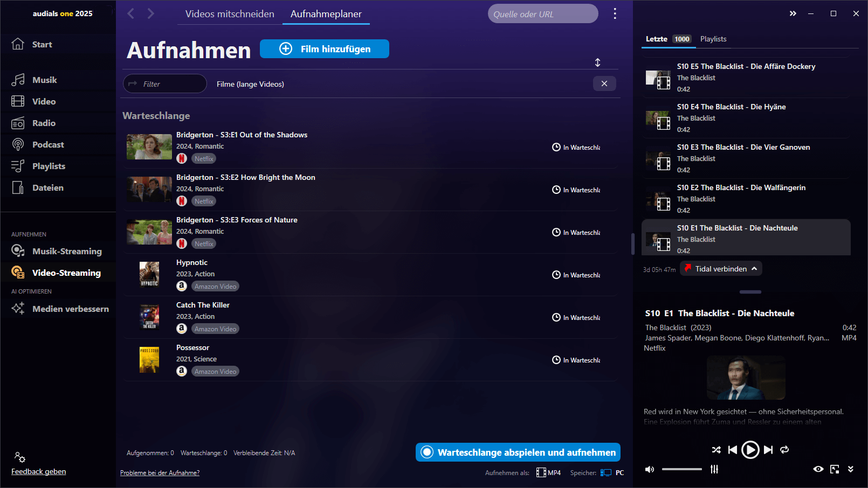Click Warteschlange abspielen und aufnehmen
This screenshot has width=868, height=488.
518,452
